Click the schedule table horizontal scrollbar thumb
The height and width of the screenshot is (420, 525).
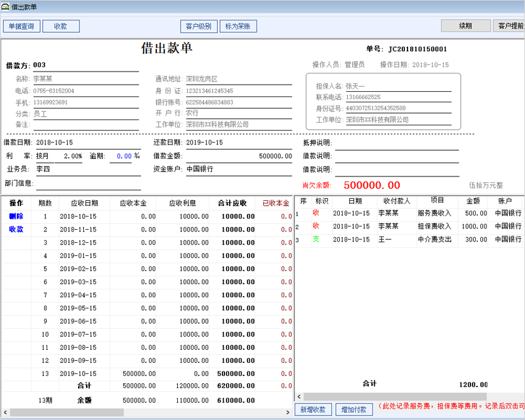click(66, 412)
